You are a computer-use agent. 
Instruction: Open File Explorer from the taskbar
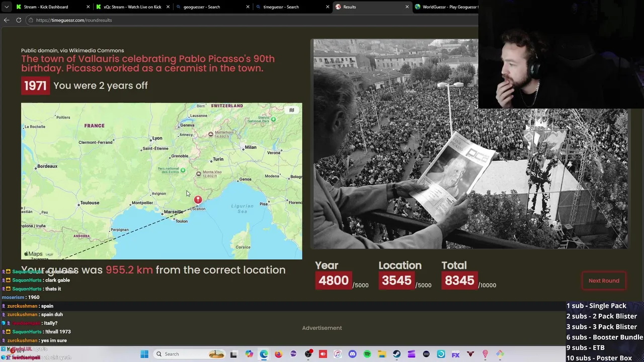pyautogui.click(x=382, y=354)
